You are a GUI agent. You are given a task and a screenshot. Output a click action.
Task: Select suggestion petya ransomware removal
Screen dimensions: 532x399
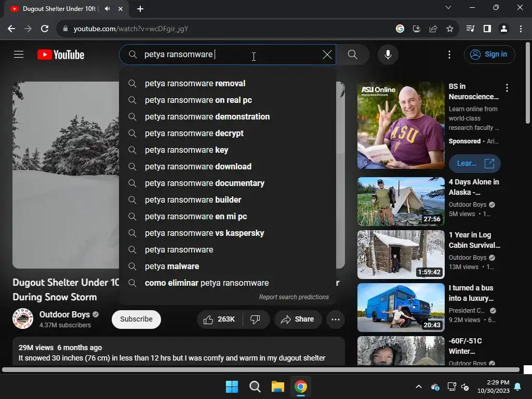[228, 84]
